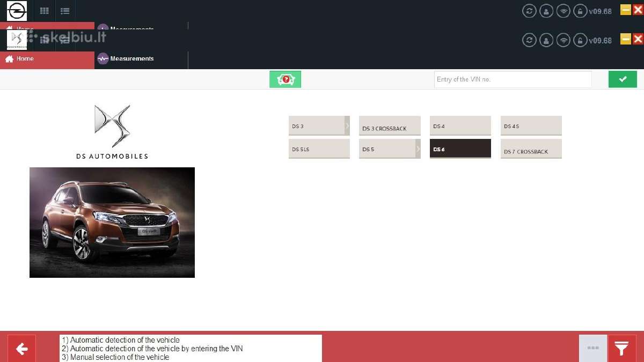Click the v09.68 version text in DS window
Screen dimensions: 644x362
point(600,41)
